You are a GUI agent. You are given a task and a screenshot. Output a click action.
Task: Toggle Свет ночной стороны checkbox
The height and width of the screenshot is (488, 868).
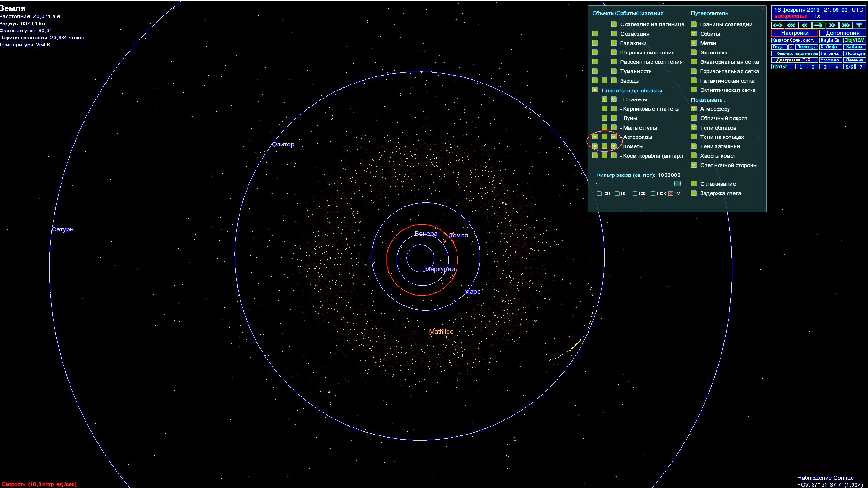click(x=694, y=165)
